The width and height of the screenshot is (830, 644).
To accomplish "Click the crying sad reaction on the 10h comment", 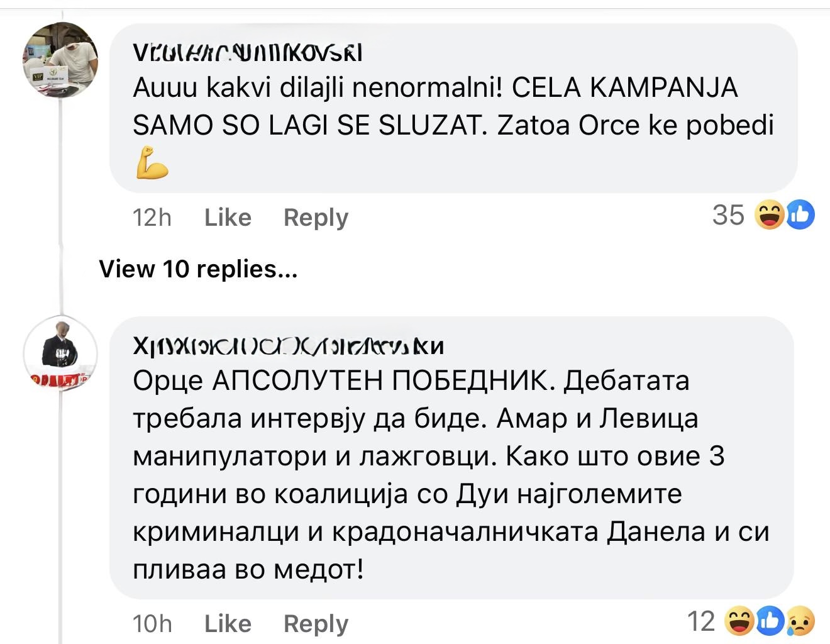I will (800, 621).
